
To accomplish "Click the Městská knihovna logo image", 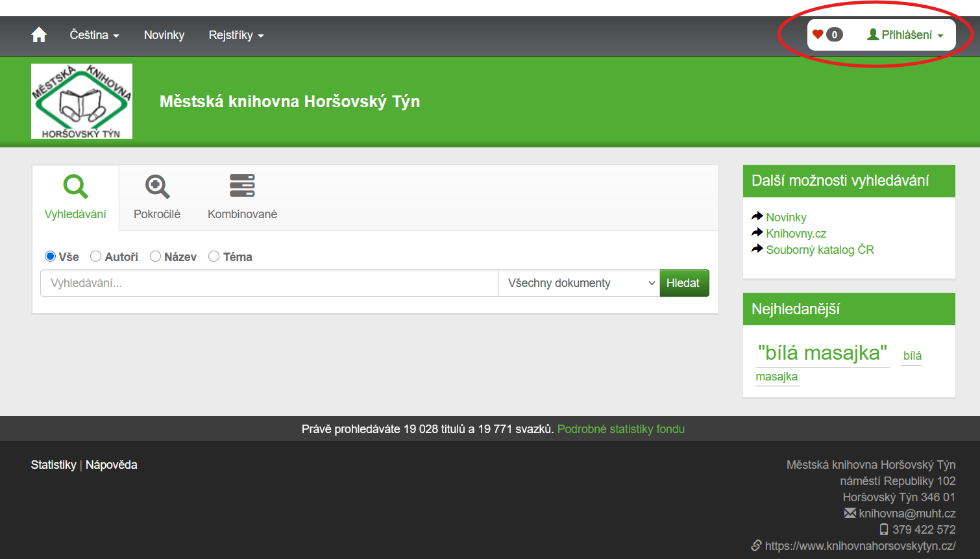I will pos(82,101).
